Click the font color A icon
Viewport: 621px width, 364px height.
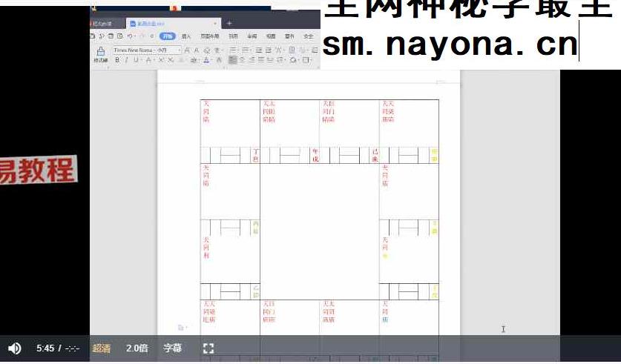[x=206, y=60]
